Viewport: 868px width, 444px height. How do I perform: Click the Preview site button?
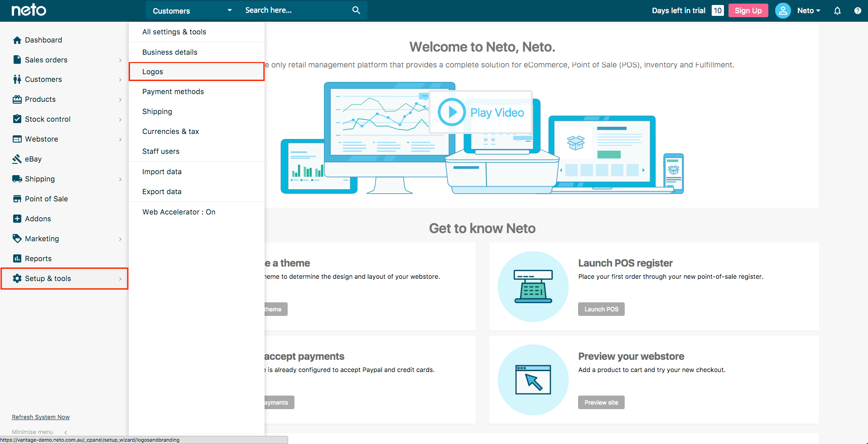(601, 402)
